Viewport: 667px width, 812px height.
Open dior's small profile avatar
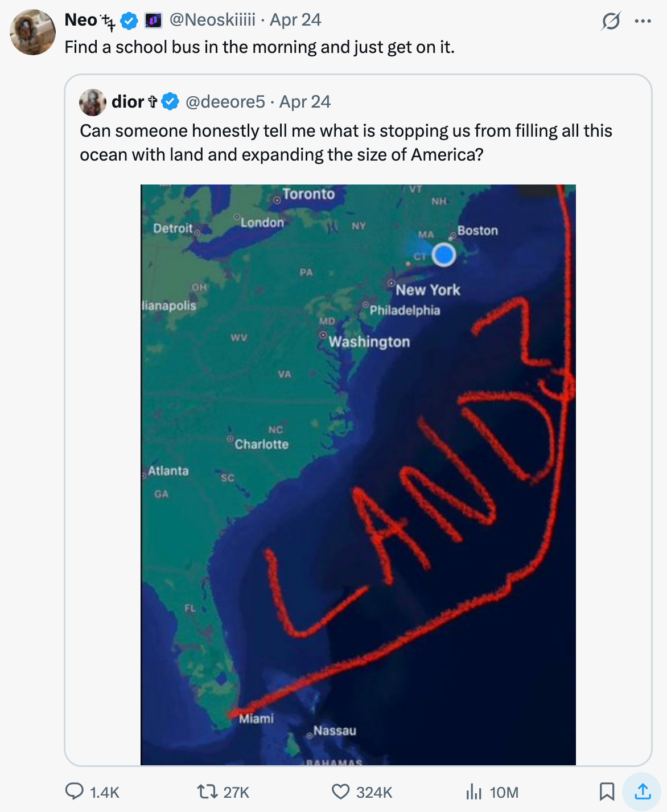pyautogui.click(x=93, y=102)
